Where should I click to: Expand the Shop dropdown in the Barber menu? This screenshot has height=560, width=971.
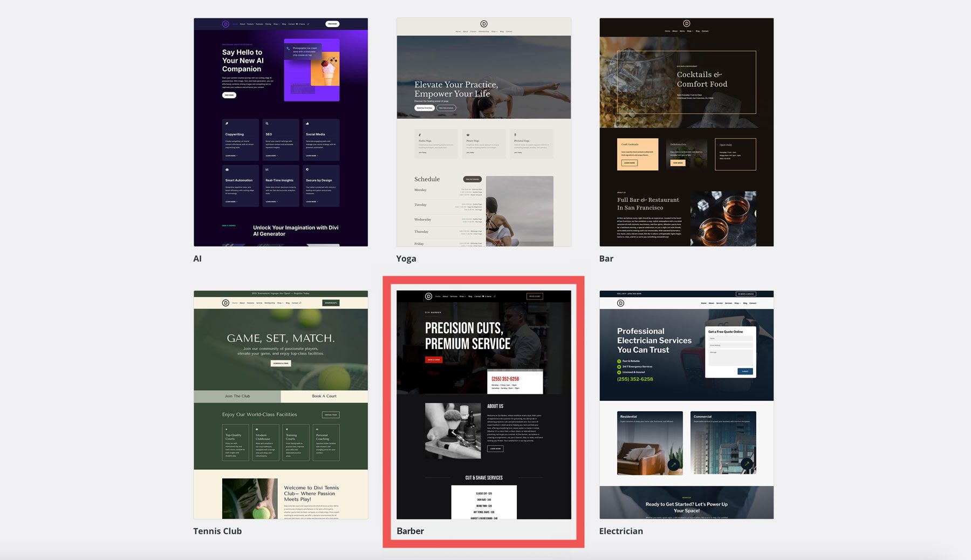[x=462, y=296]
